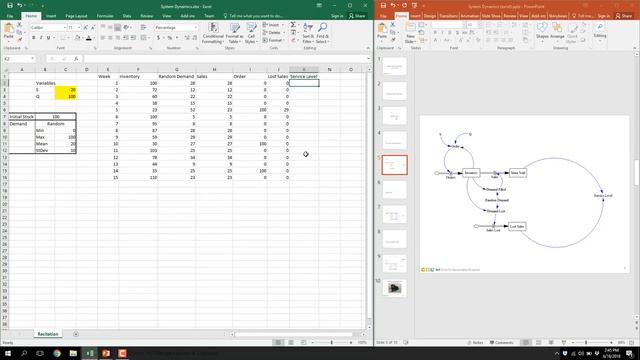Center-align text in Excel

point(110,38)
